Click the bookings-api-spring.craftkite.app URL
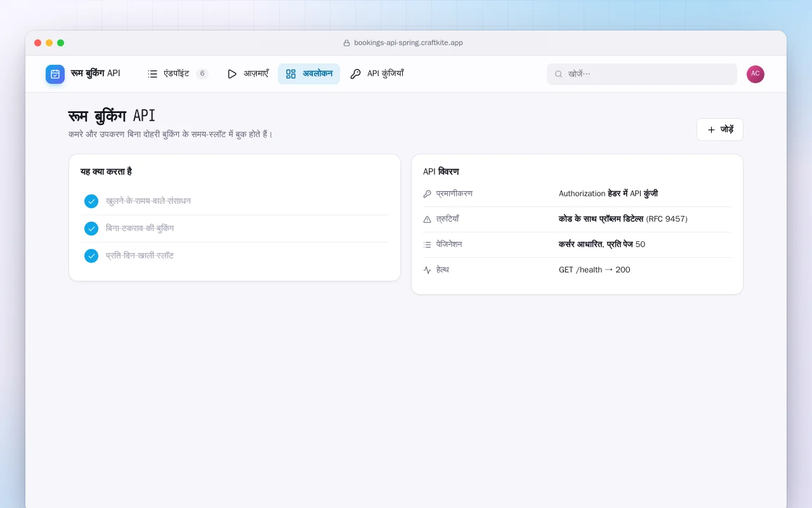812x508 pixels. click(x=409, y=43)
